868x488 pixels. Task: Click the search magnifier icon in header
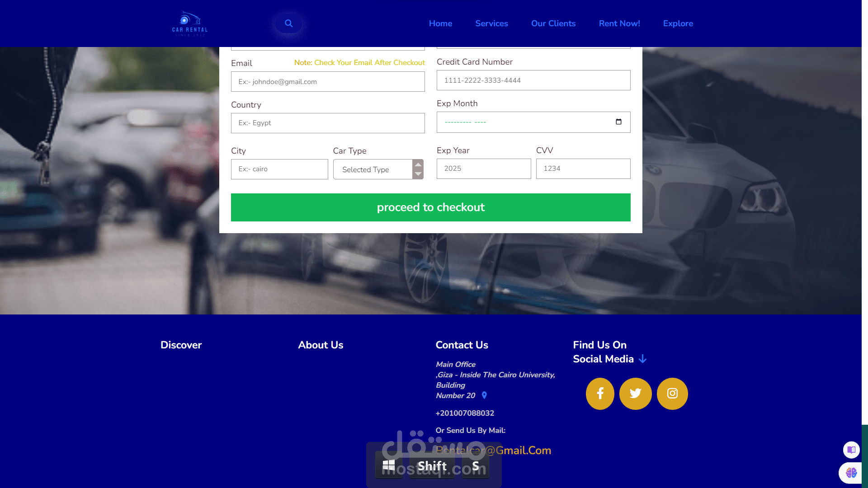288,23
